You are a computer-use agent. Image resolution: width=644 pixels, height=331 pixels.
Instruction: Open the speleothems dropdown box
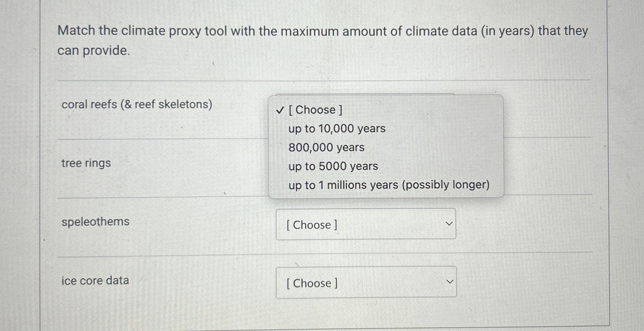point(365,224)
